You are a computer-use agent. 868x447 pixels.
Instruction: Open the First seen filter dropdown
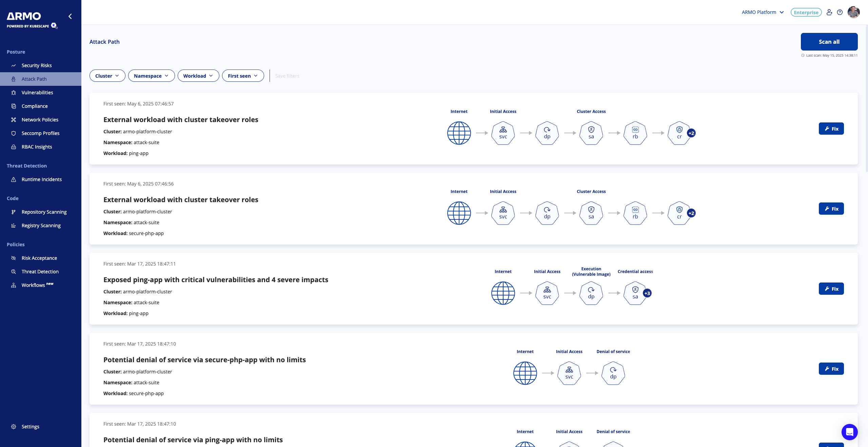(x=243, y=76)
